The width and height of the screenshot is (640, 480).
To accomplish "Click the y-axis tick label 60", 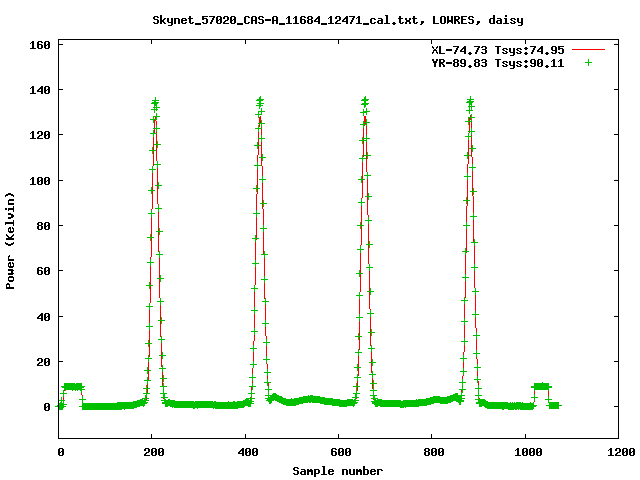I will point(43,271).
